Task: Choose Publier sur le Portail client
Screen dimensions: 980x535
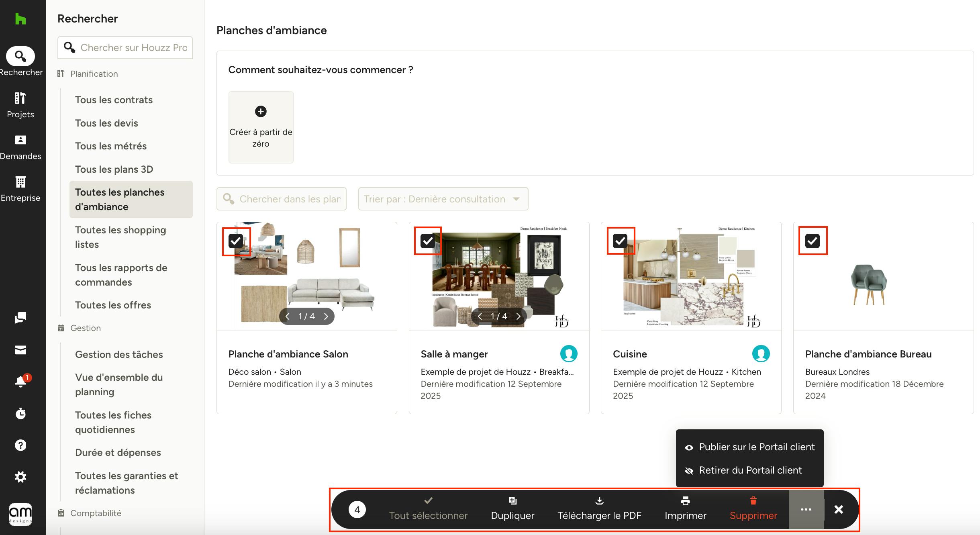Action: pos(750,447)
